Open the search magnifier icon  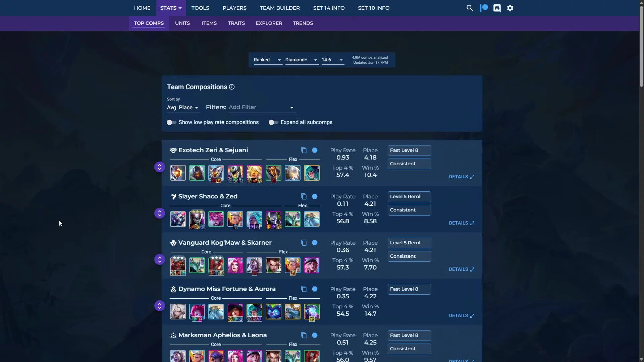click(x=470, y=8)
